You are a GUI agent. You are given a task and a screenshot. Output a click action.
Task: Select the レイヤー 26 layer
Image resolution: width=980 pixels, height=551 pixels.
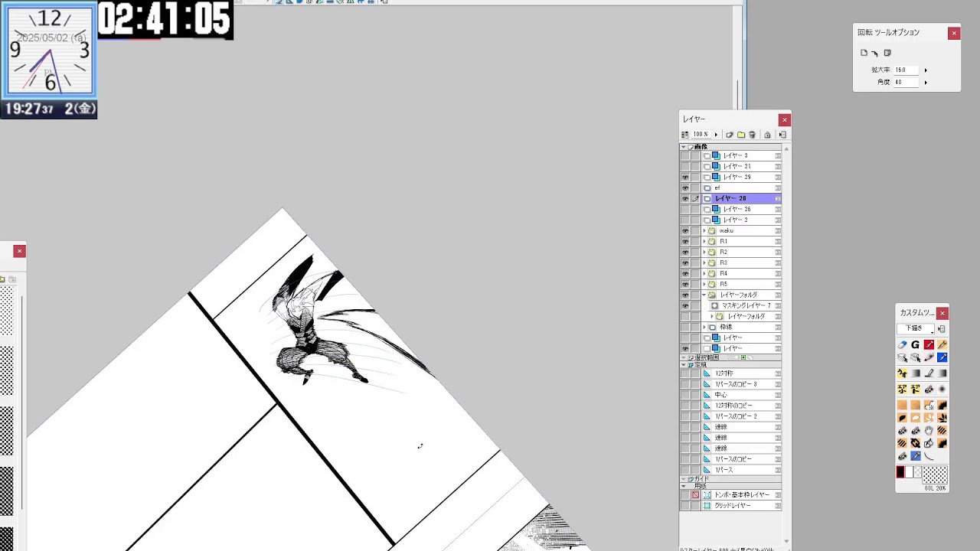740,209
